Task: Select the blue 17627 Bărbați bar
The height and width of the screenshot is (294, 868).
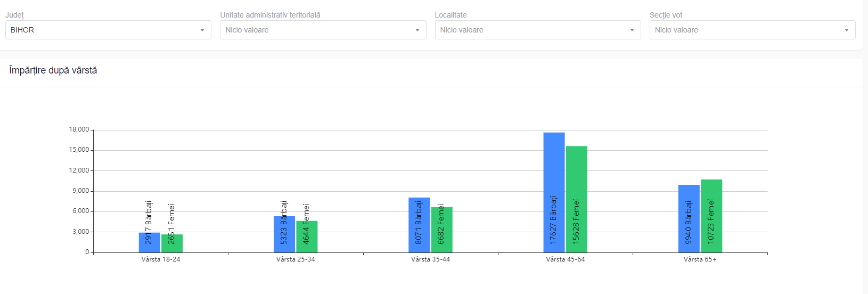Action: [554, 192]
